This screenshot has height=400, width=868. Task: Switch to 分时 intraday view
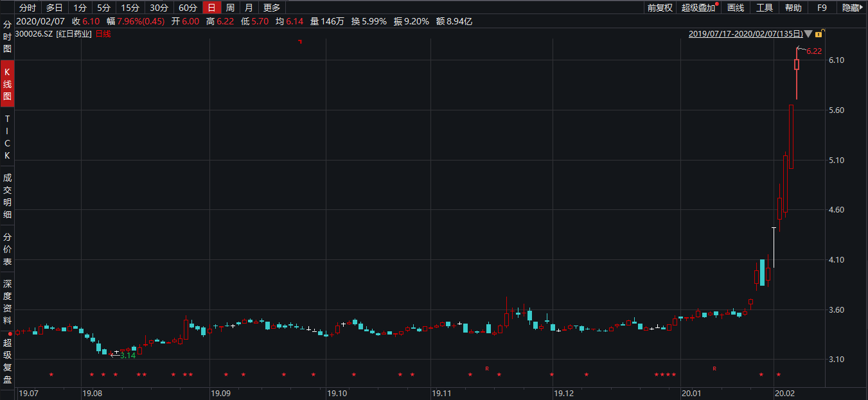tap(27, 8)
